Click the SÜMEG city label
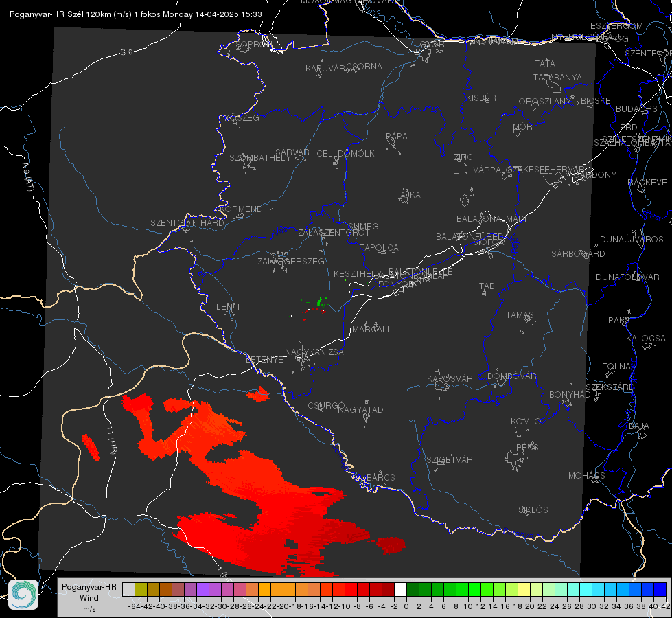Viewport: 672px width, 618px height. point(363,227)
